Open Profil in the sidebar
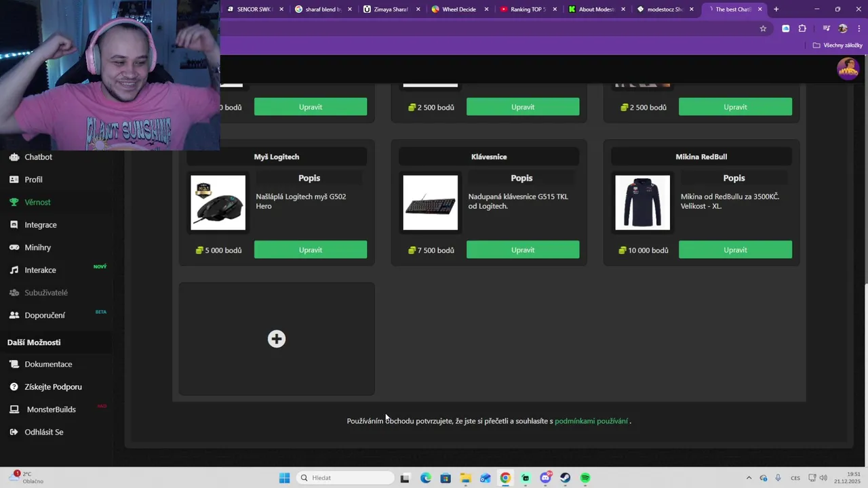The width and height of the screenshot is (868, 488). click(x=33, y=180)
